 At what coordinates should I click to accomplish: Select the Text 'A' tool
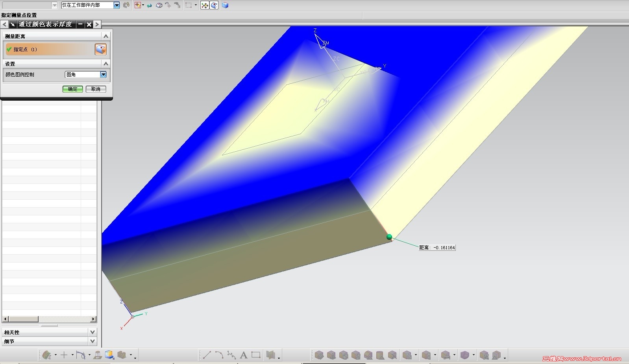pos(244,355)
